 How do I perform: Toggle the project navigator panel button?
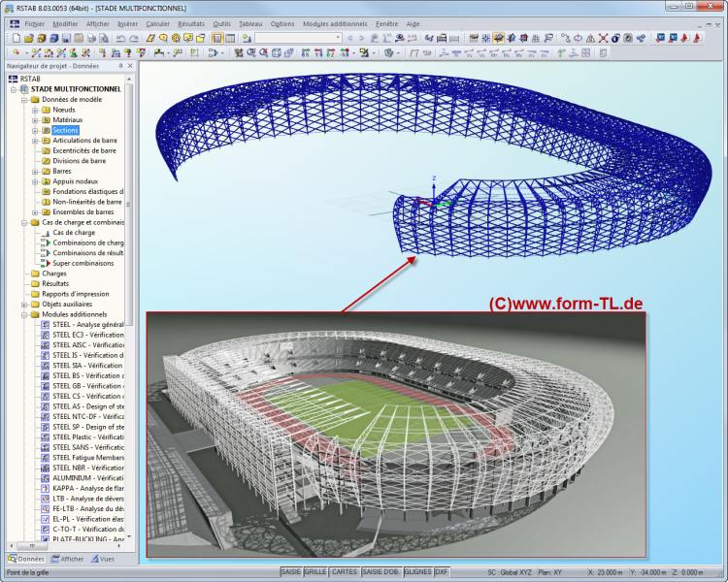(x=217, y=38)
